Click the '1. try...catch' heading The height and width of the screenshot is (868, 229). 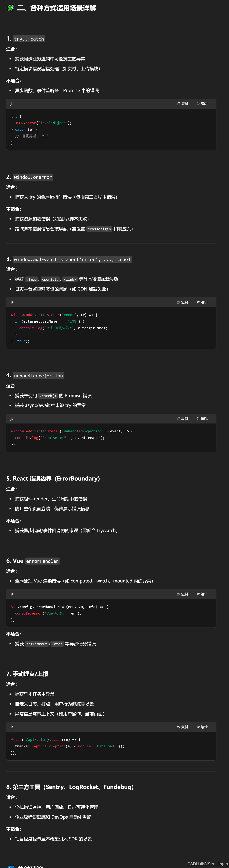tap(26, 39)
